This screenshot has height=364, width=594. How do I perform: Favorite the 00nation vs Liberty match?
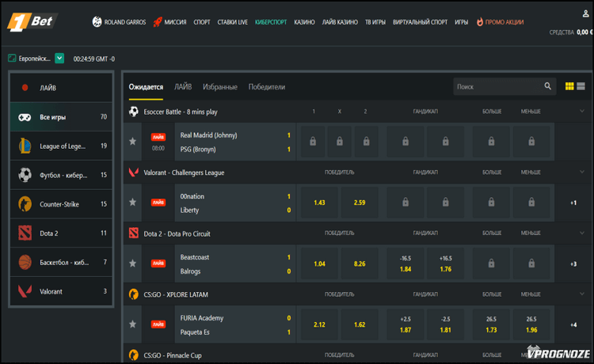132,203
